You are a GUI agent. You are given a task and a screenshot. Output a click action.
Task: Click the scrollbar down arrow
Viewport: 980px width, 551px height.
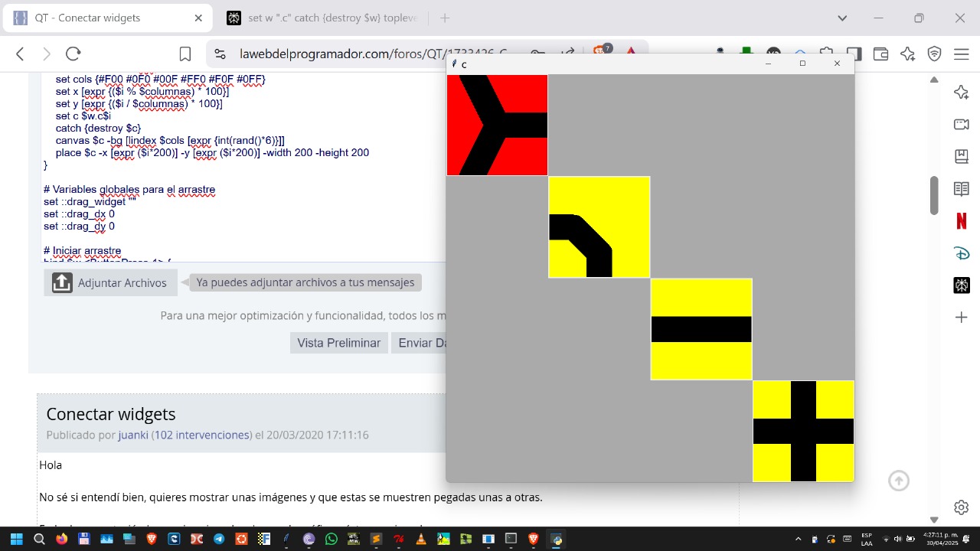[934, 520]
